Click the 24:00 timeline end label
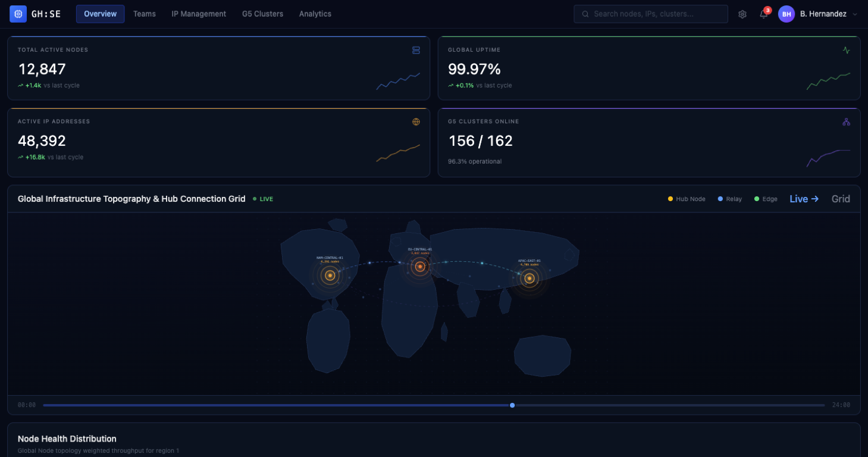This screenshot has height=457, width=868. coord(841,405)
